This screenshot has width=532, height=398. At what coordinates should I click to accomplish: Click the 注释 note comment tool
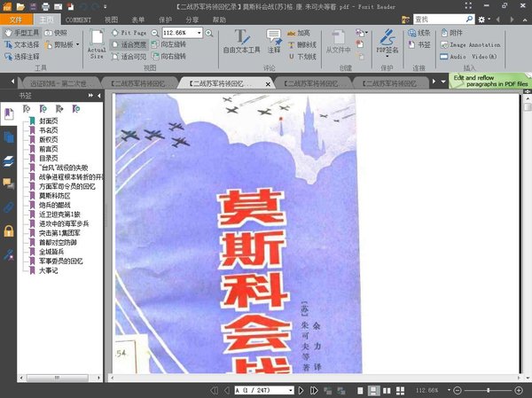coord(274,41)
